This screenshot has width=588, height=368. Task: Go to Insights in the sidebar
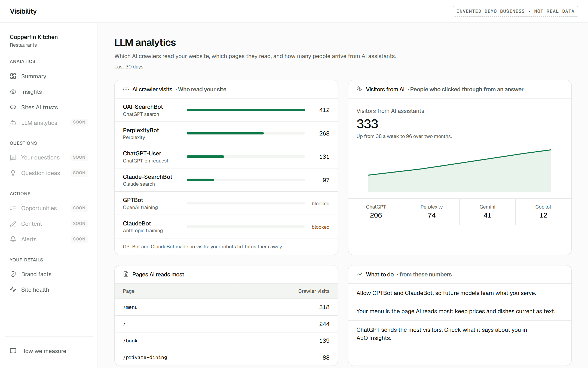(x=49, y=92)
